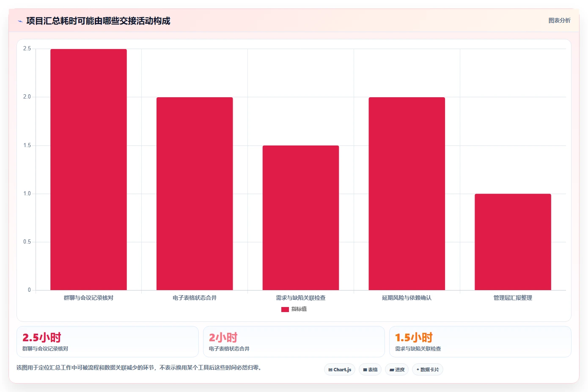
Task: Click the Chart.js tag chip
Action: [340, 370]
